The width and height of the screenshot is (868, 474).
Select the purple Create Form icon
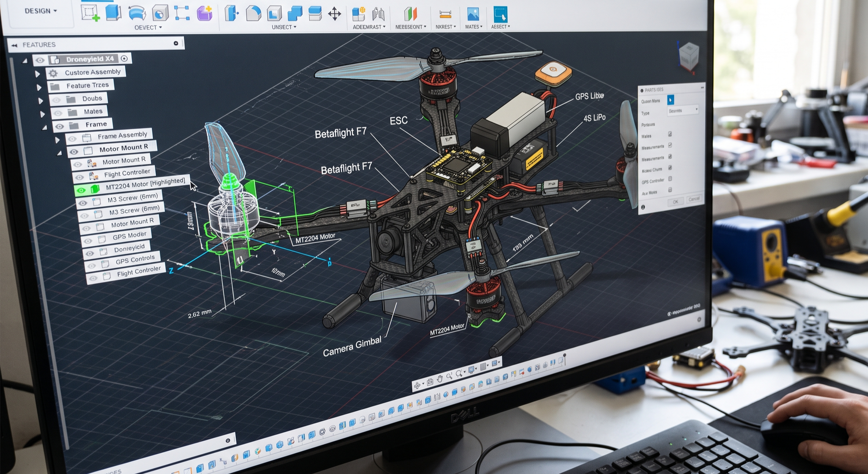205,13
